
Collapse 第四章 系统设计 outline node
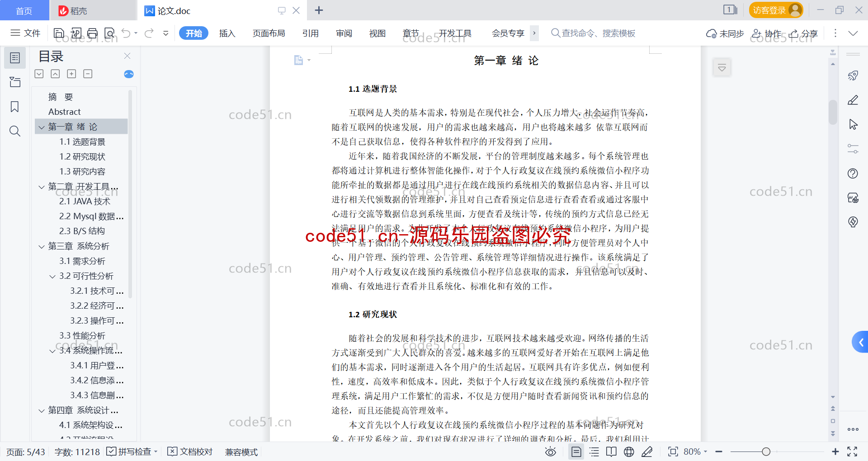tap(42, 410)
